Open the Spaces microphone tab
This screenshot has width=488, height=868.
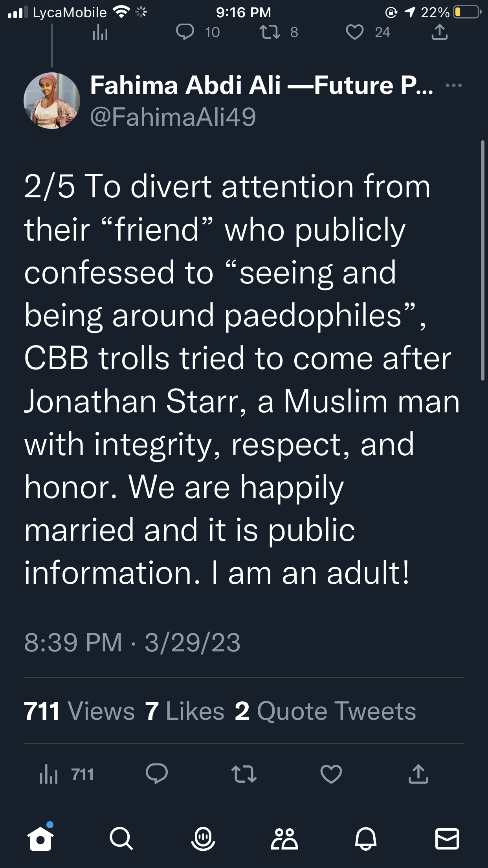click(x=203, y=839)
